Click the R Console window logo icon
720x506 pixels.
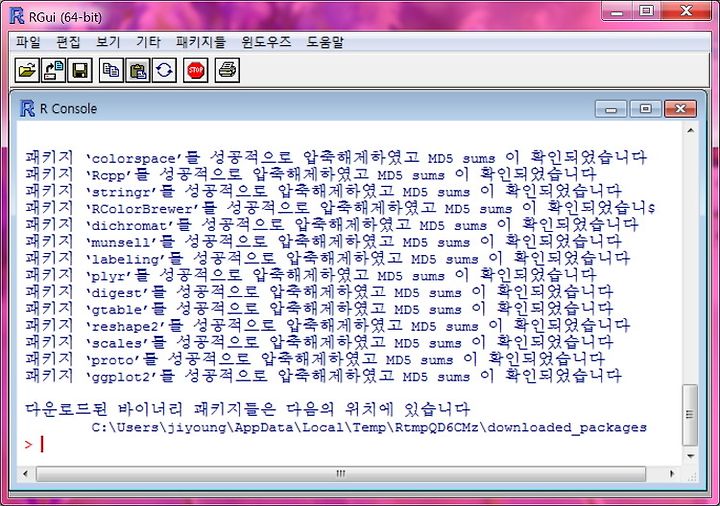[x=27, y=108]
